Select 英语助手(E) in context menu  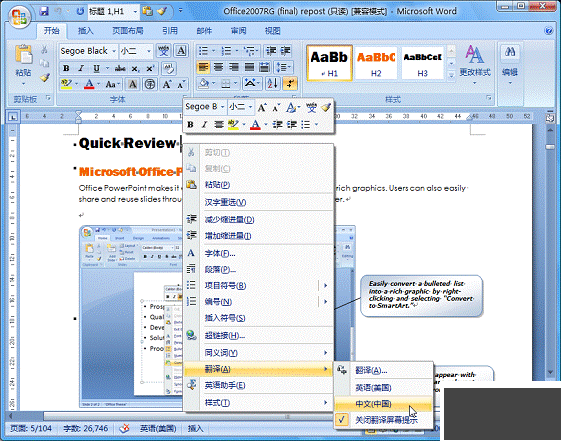pos(258,385)
